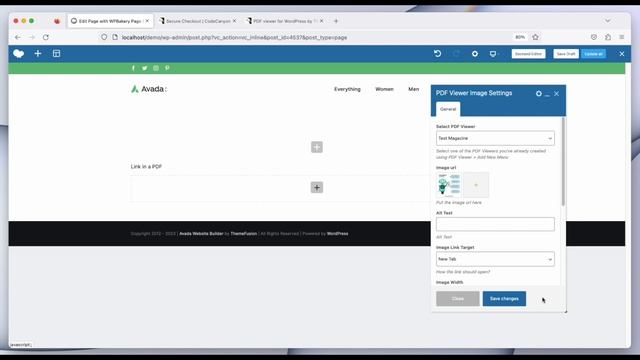Open the ThemeFusion footer link
The width and height of the screenshot is (640, 360).
(x=244, y=234)
